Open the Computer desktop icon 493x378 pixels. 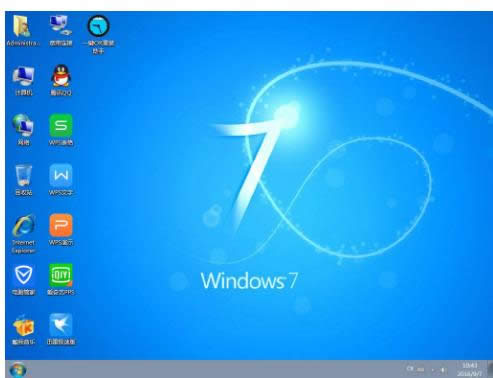[23, 81]
